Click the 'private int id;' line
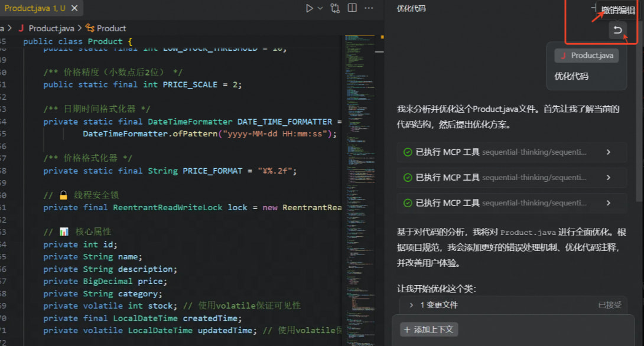This screenshot has height=346, width=644. (x=80, y=244)
